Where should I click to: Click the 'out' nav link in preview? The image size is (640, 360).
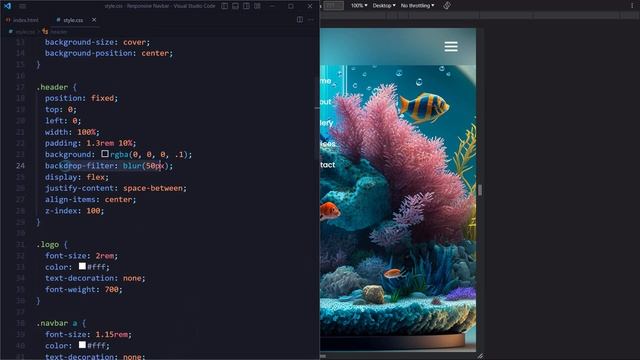326,102
